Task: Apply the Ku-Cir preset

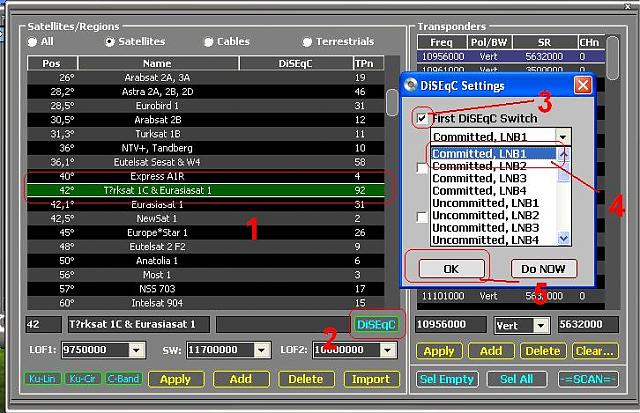Action: click(82, 379)
